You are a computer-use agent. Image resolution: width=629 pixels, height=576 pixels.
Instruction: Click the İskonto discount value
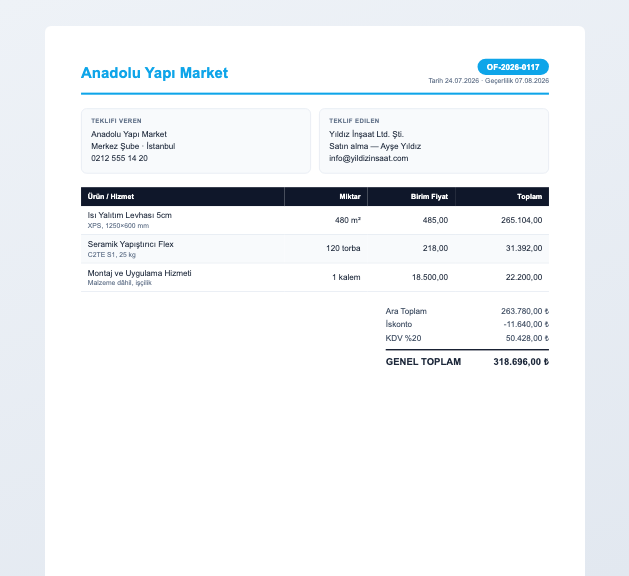point(526,324)
